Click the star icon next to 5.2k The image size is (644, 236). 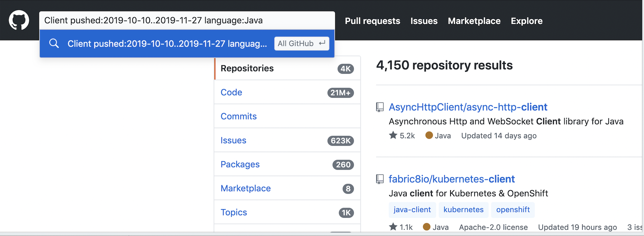393,135
